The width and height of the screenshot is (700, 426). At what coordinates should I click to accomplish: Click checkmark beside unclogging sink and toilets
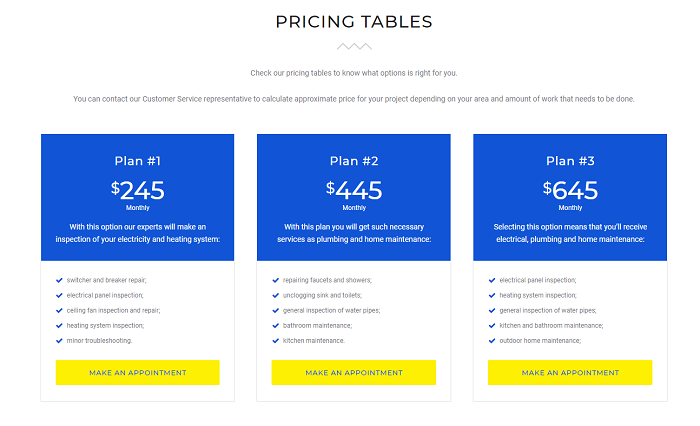click(275, 295)
